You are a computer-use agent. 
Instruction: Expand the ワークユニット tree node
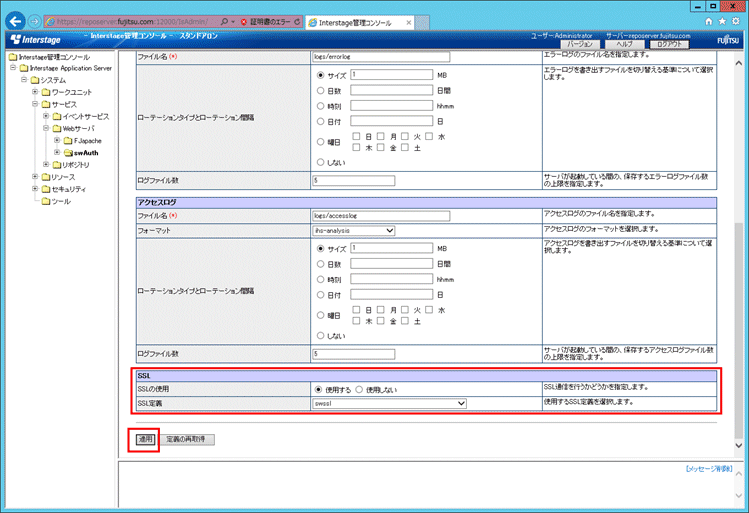(35, 92)
